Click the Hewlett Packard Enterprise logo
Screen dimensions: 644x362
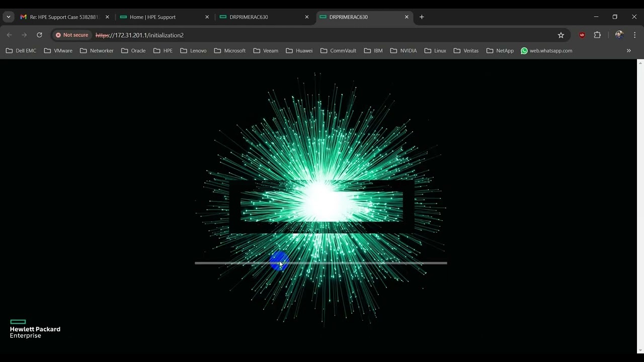click(35, 329)
